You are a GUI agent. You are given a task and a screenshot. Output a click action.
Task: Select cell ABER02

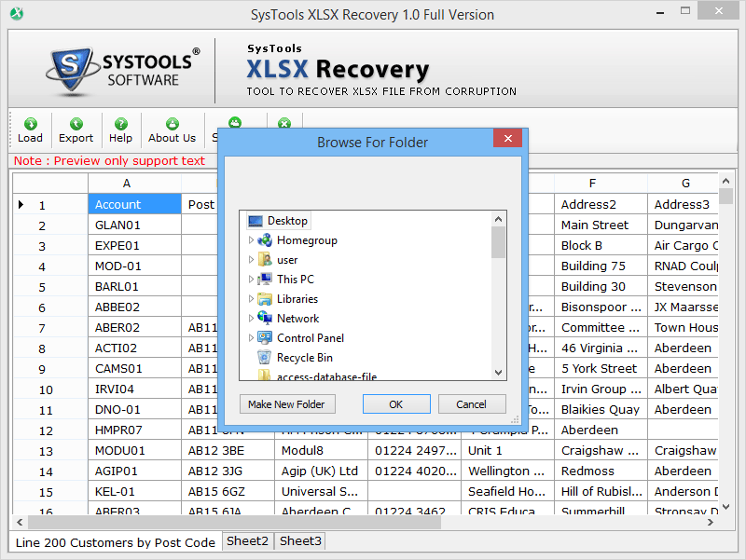[134, 328]
